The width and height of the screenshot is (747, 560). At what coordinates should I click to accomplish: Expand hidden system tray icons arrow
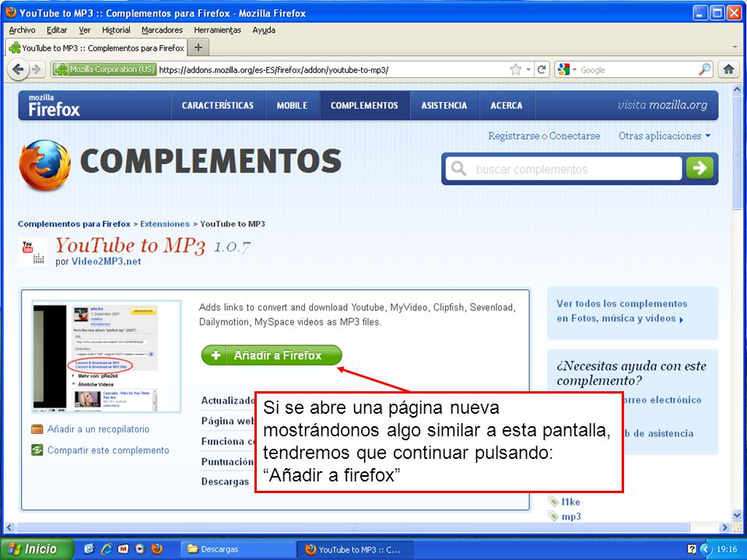click(x=705, y=549)
